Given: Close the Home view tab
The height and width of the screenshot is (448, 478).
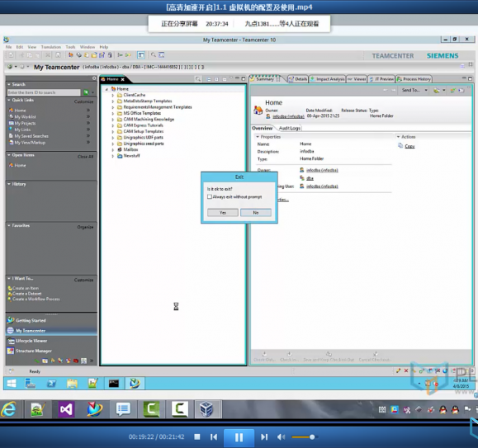Looking at the screenshot, I should 122,79.
